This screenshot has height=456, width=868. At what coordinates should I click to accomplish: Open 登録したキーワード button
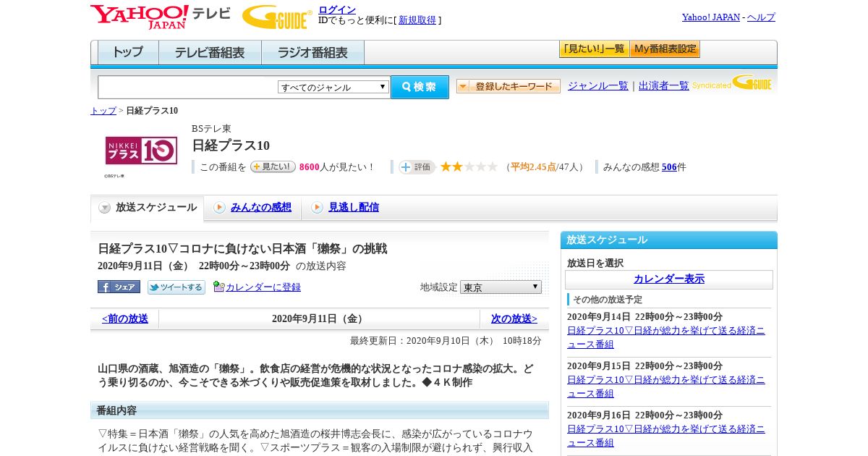tap(509, 86)
